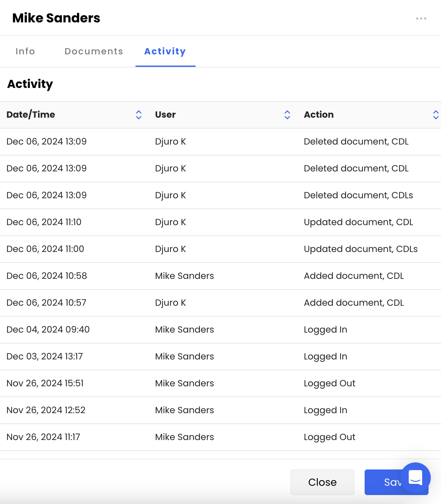The image size is (441, 504).
Task: Click the blue Save button
Action: click(x=383, y=482)
